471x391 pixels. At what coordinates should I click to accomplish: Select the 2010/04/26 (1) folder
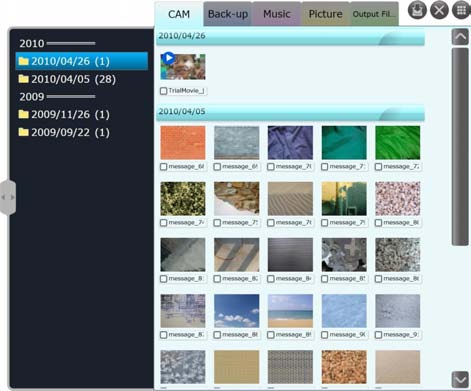point(82,61)
